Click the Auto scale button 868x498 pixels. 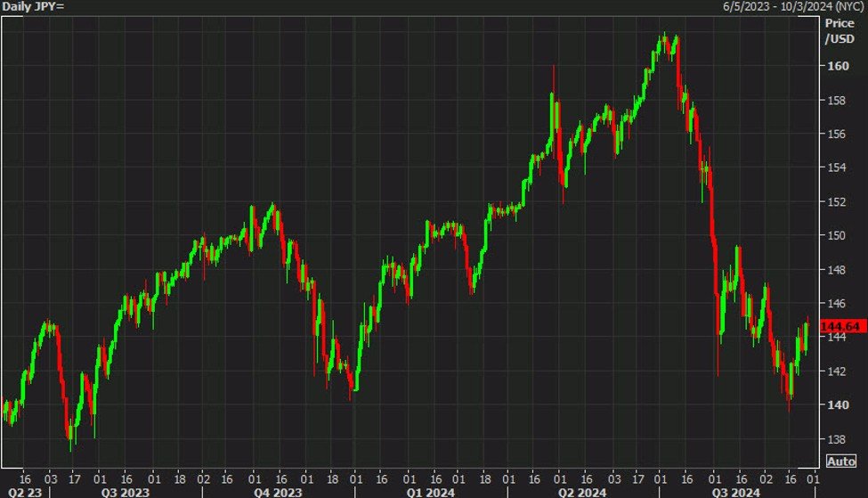(841, 461)
